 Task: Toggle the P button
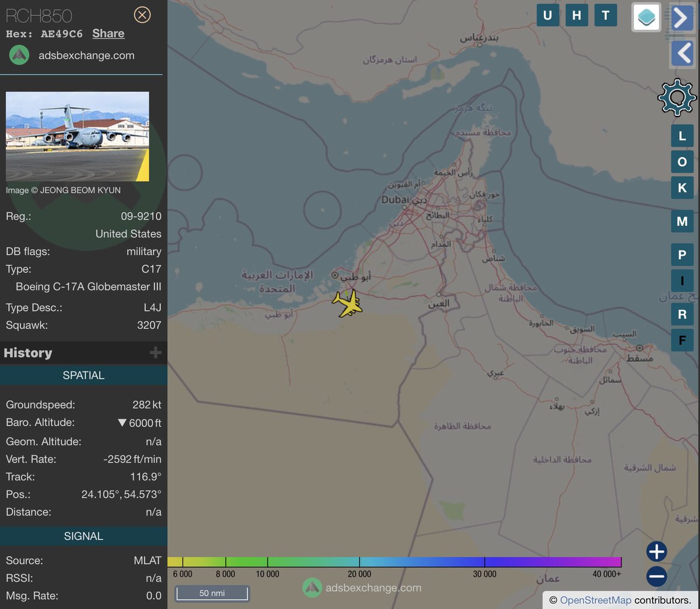coord(682,255)
